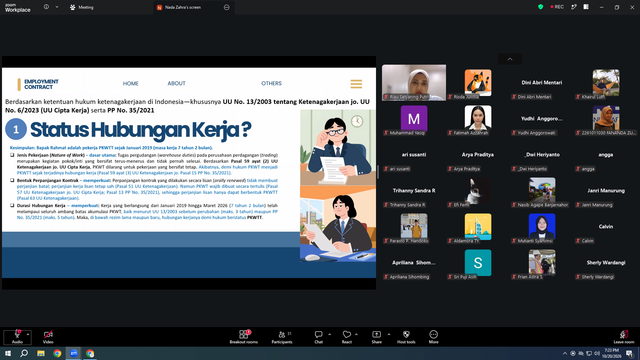This screenshot has width=640, height=360.
Task: Open Windows notification center icon
Action: click(x=630, y=353)
